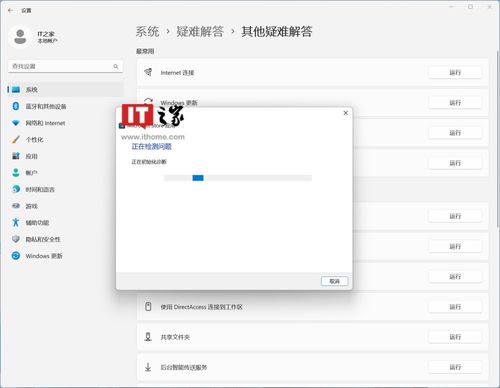Click the diagnosing progress bar

coord(238,178)
